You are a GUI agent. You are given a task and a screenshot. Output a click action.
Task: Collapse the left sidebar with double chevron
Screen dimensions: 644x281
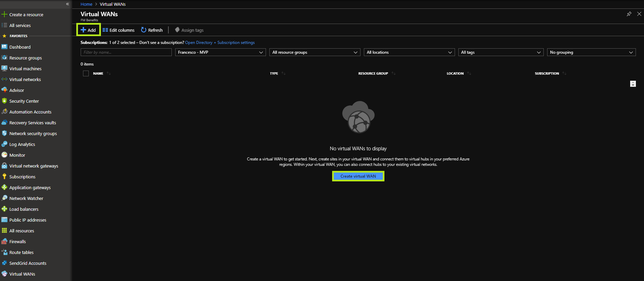(x=68, y=4)
